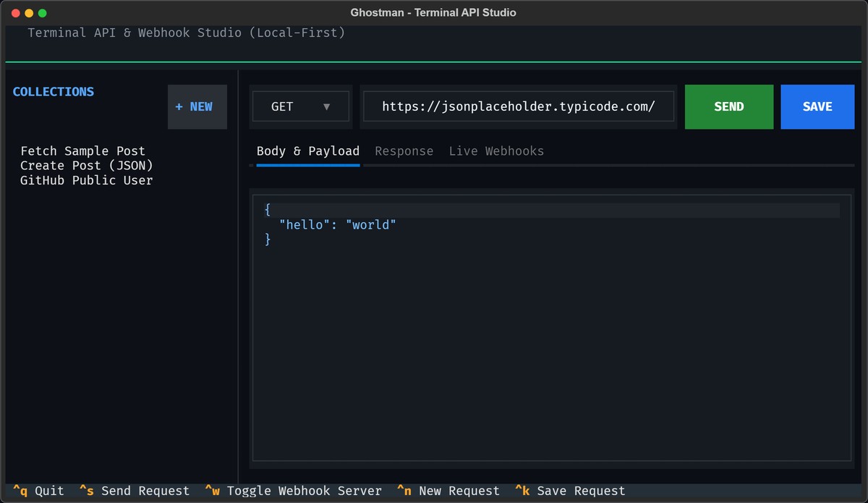Open the GET method dropdown

pyautogui.click(x=300, y=106)
